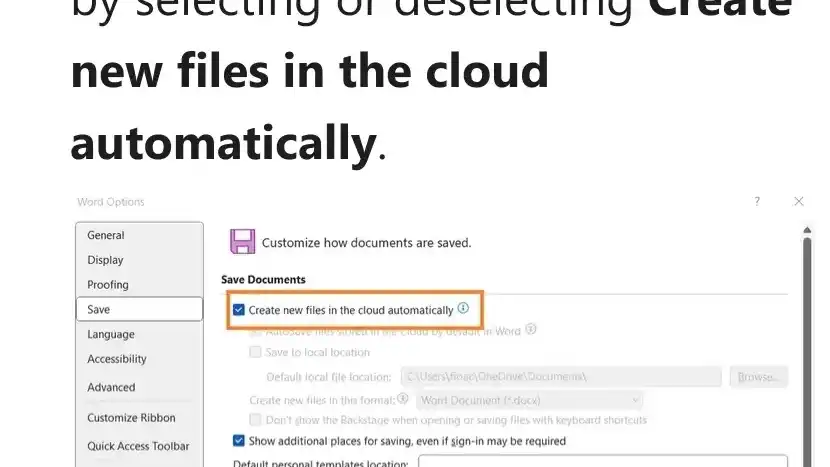Viewport: 830px width, 467px height.
Task: Open the Customize Ribbon category
Action: pyautogui.click(x=131, y=418)
